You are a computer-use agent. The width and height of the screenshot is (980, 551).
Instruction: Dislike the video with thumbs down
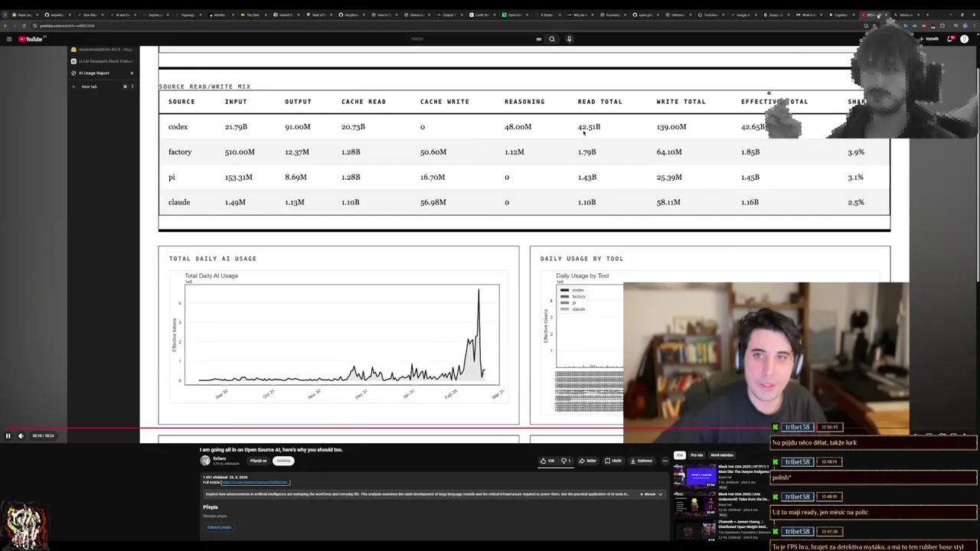tap(566, 461)
